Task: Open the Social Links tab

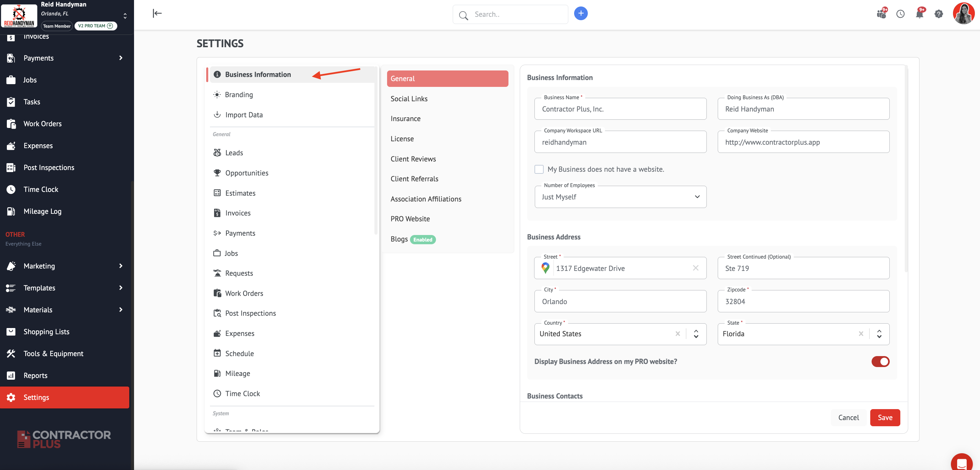Action: click(409, 99)
